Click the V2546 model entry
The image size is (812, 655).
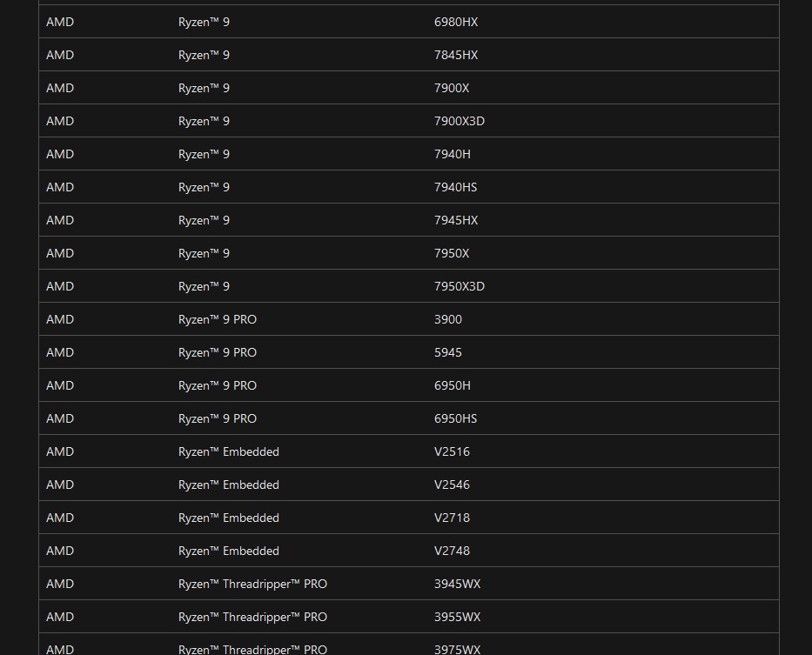pyautogui.click(x=453, y=485)
